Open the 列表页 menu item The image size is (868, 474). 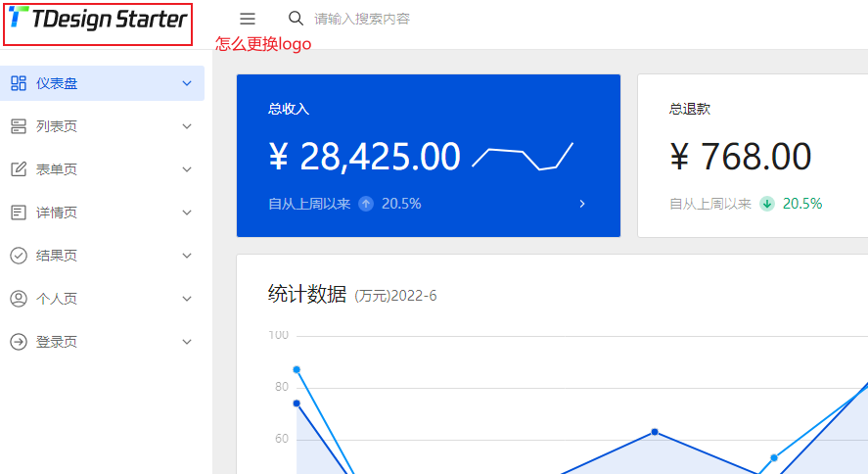102,126
